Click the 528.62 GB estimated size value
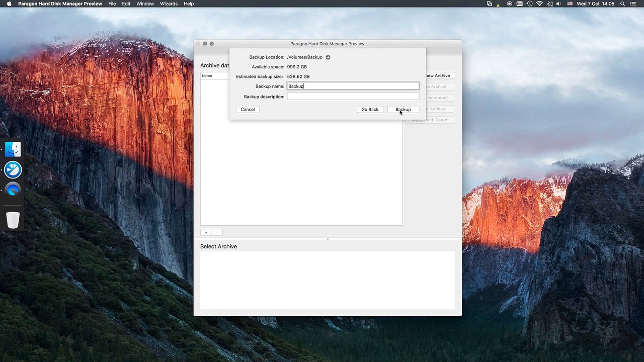 click(298, 76)
